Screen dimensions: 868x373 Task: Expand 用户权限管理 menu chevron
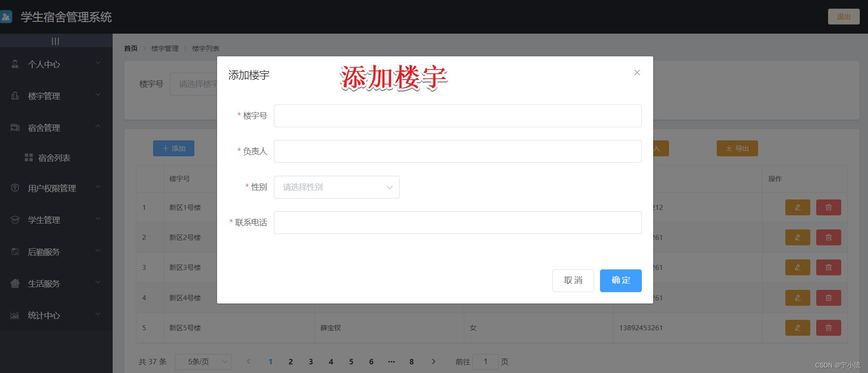(98, 187)
